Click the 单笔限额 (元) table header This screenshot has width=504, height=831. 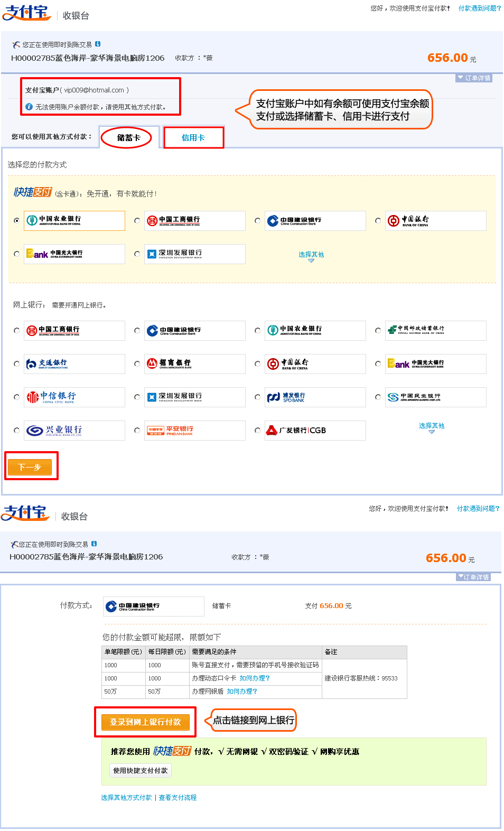coord(123,652)
